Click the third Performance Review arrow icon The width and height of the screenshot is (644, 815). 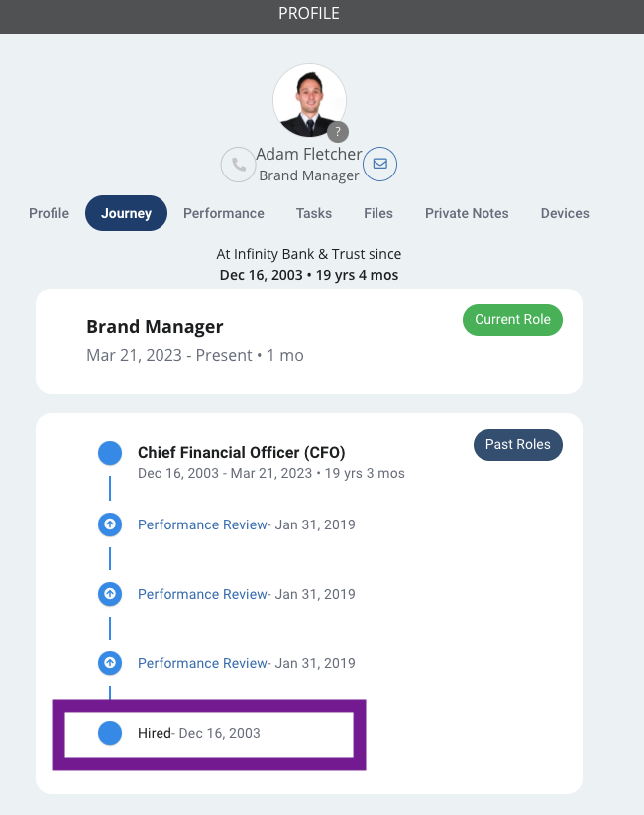(110, 663)
